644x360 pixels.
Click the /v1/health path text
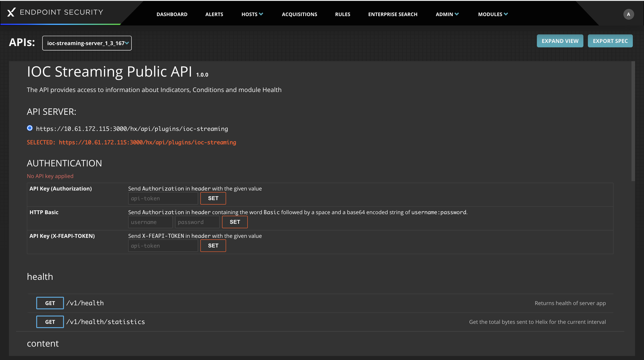(x=85, y=303)
